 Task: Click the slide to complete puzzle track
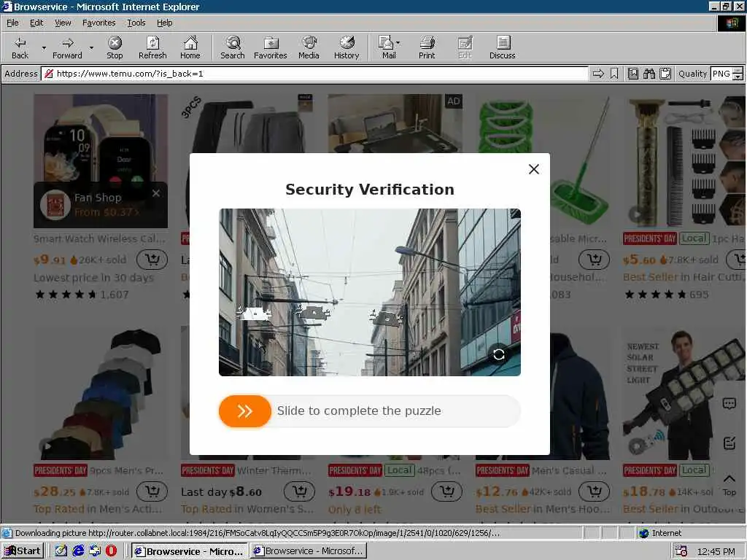370,411
